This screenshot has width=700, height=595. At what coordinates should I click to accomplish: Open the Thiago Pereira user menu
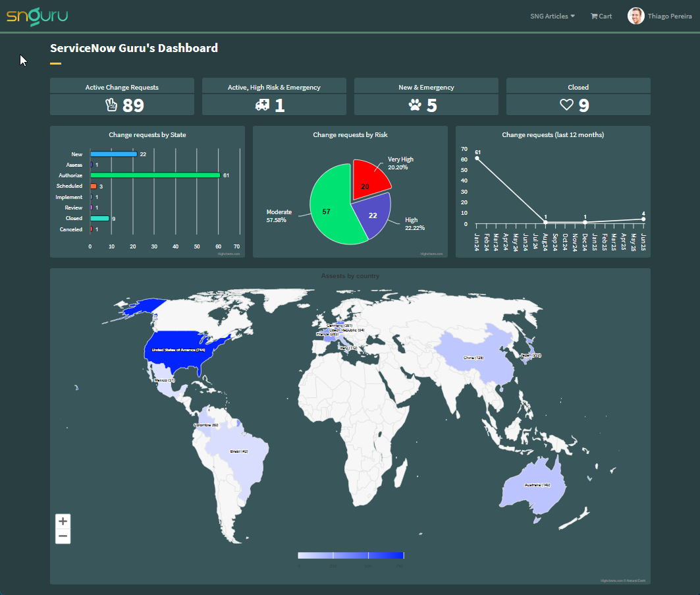pyautogui.click(x=669, y=16)
